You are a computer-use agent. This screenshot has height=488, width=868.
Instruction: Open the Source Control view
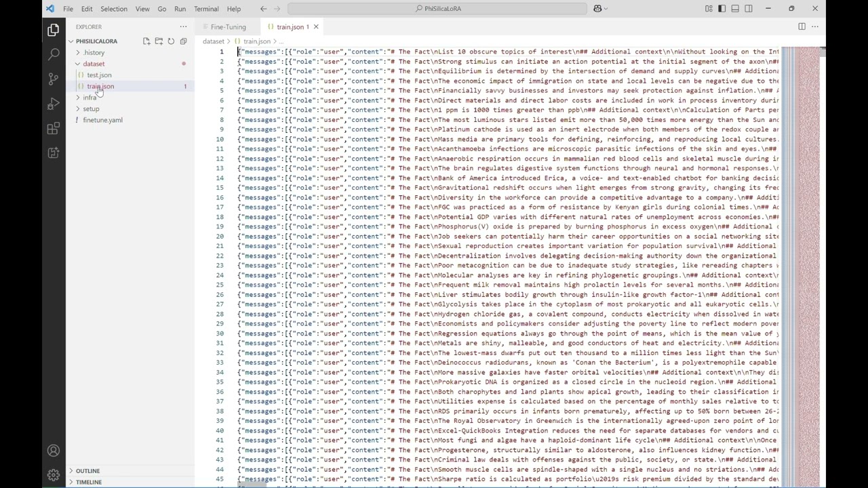click(54, 79)
